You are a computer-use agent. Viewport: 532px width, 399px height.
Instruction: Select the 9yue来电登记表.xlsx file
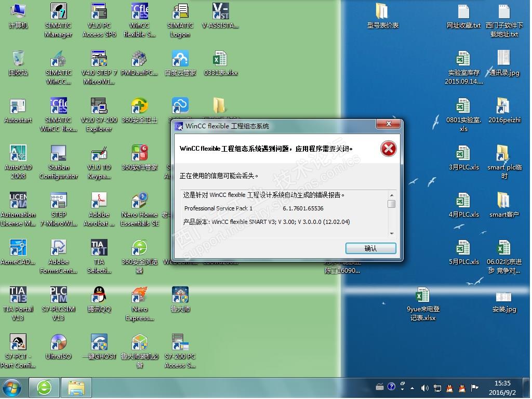(x=423, y=303)
